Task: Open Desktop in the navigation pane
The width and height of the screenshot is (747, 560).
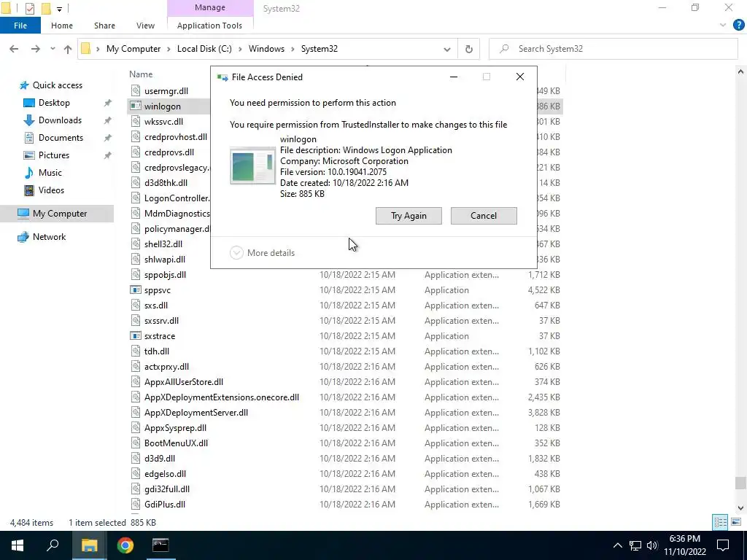Action: (54, 103)
